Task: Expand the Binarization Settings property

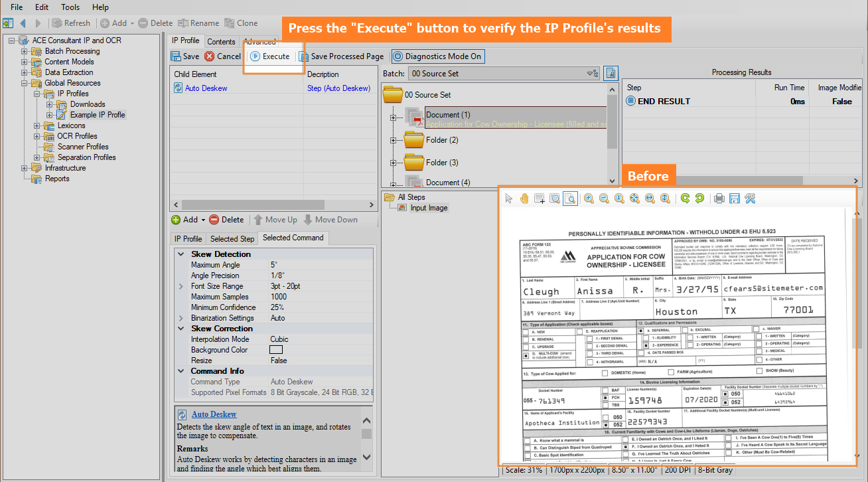Action: (x=181, y=318)
